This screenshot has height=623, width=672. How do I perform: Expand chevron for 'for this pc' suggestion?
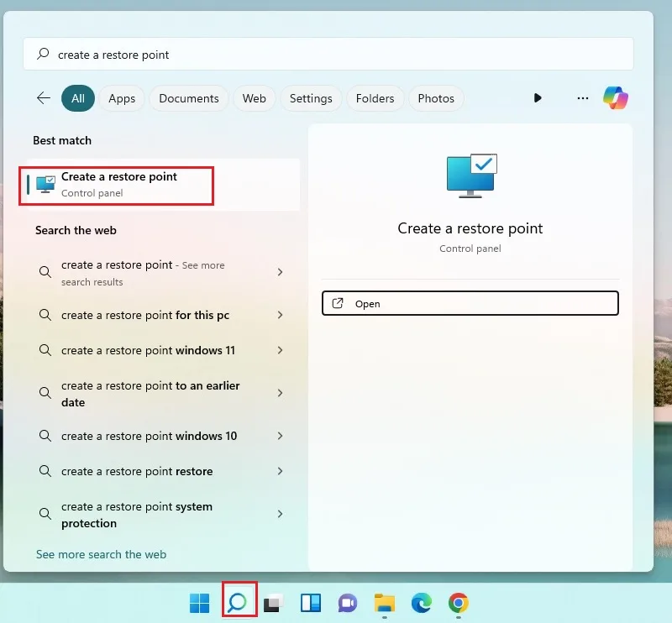coord(280,315)
